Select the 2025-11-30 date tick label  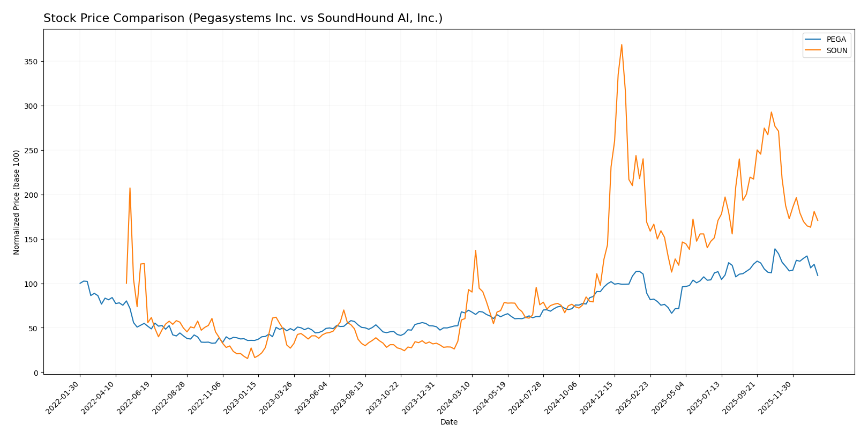[775, 398]
